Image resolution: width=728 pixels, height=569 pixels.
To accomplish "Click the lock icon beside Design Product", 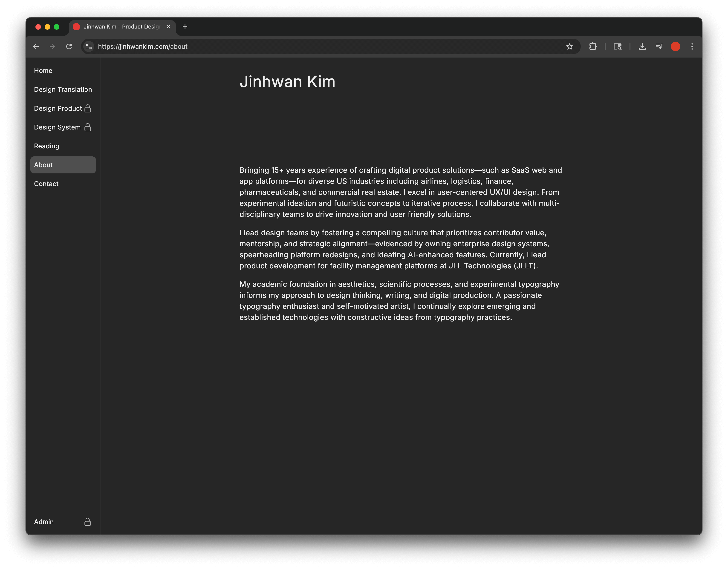I will (88, 108).
